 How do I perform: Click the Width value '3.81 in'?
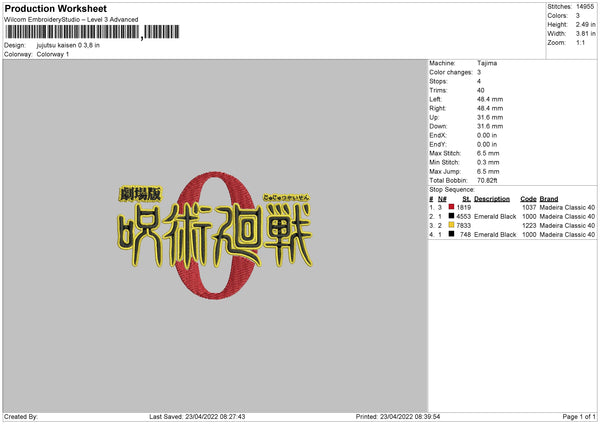coord(585,34)
